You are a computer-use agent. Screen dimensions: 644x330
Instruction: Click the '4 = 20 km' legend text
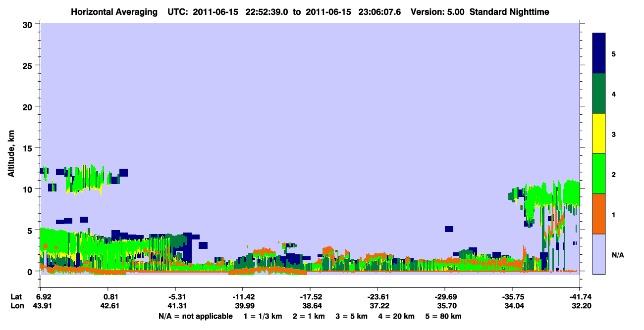pyautogui.click(x=397, y=316)
